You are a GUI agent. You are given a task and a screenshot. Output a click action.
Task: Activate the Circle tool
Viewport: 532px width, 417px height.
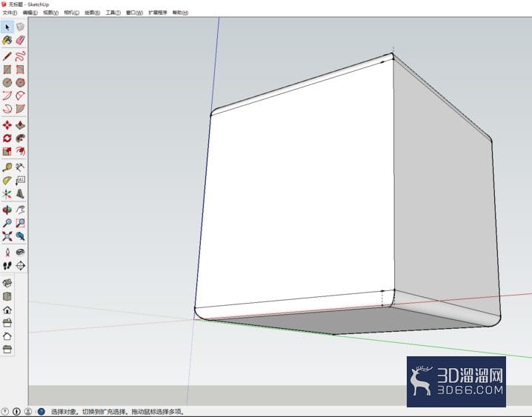(x=7, y=82)
